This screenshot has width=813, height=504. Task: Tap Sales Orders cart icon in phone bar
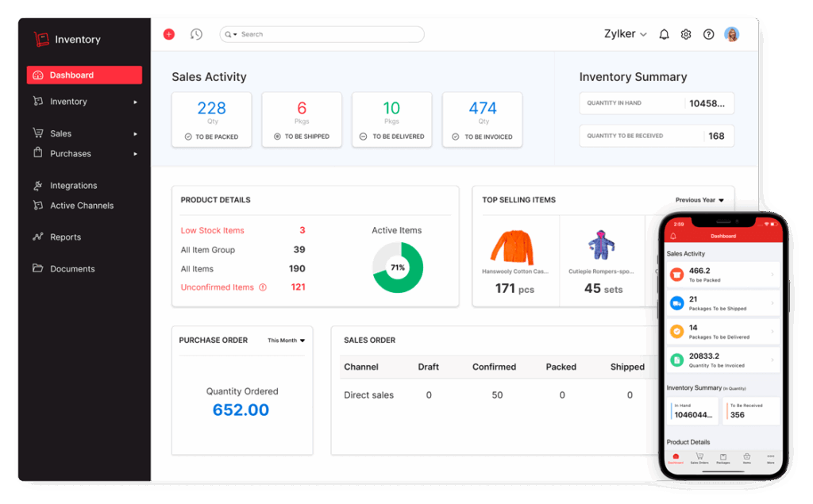click(699, 457)
